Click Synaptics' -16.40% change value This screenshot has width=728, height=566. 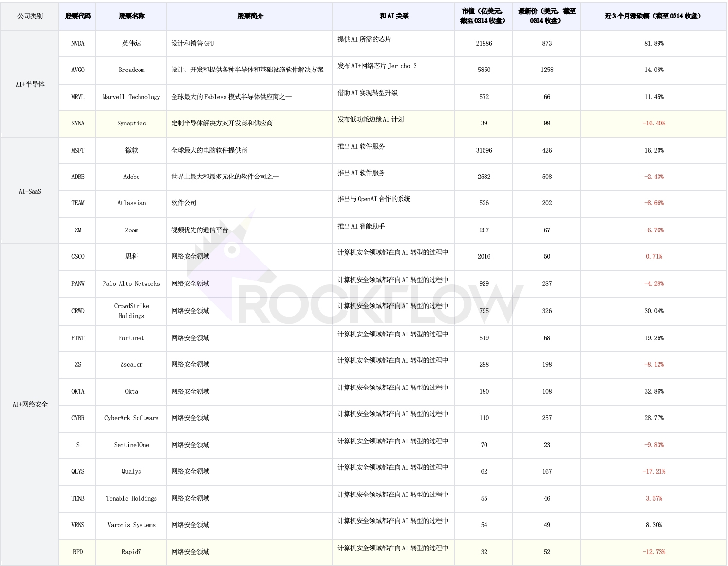[x=654, y=124]
